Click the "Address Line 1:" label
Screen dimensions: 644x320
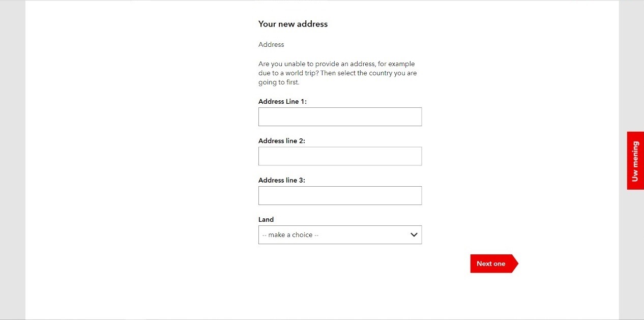[x=282, y=102]
